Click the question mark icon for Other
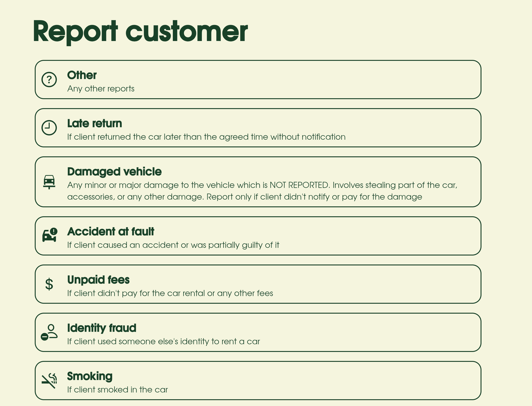The height and width of the screenshot is (406, 532). coord(49,80)
